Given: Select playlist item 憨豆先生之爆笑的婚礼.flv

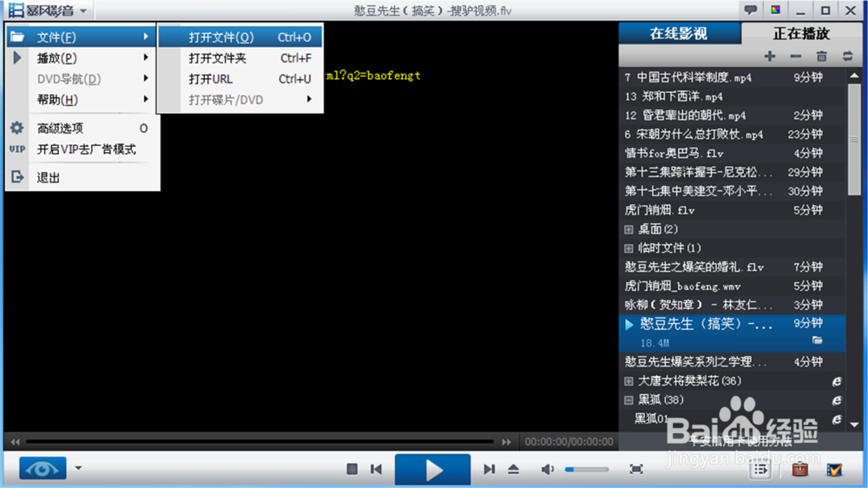Looking at the screenshot, I should [733, 267].
